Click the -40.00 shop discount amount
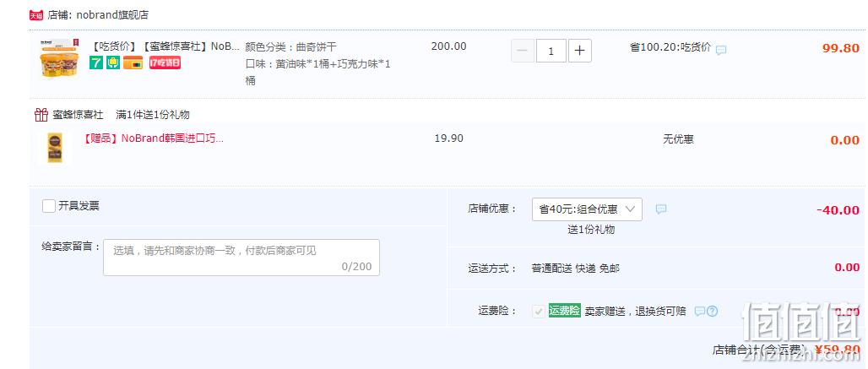Image resolution: width=868 pixels, height=369 pixels. click(838, 210)
